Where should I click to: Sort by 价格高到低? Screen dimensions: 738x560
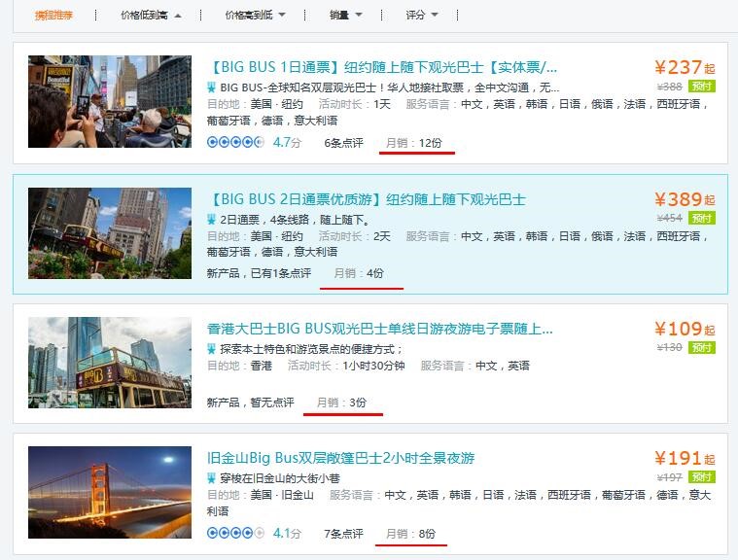point(255,15)
